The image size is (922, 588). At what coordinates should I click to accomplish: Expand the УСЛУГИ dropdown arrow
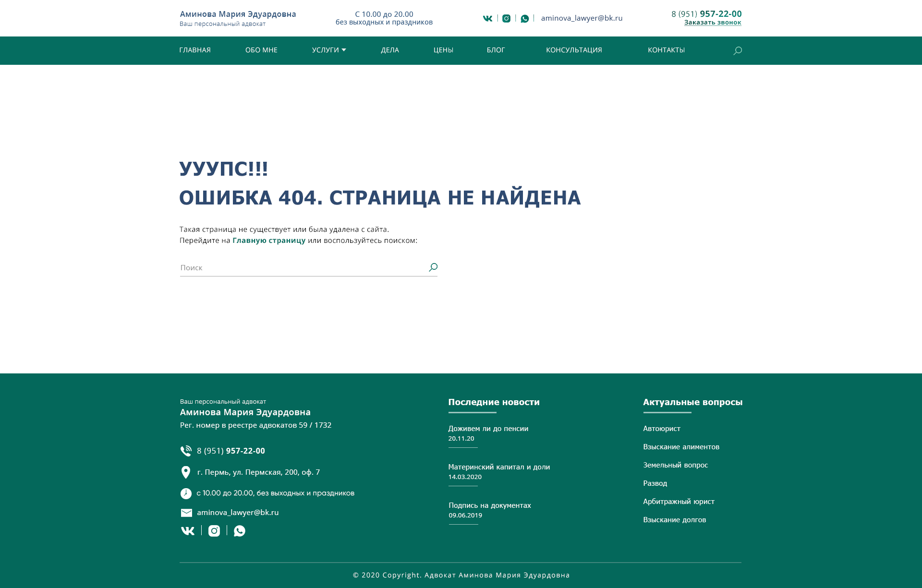click(x=344, y=50)
